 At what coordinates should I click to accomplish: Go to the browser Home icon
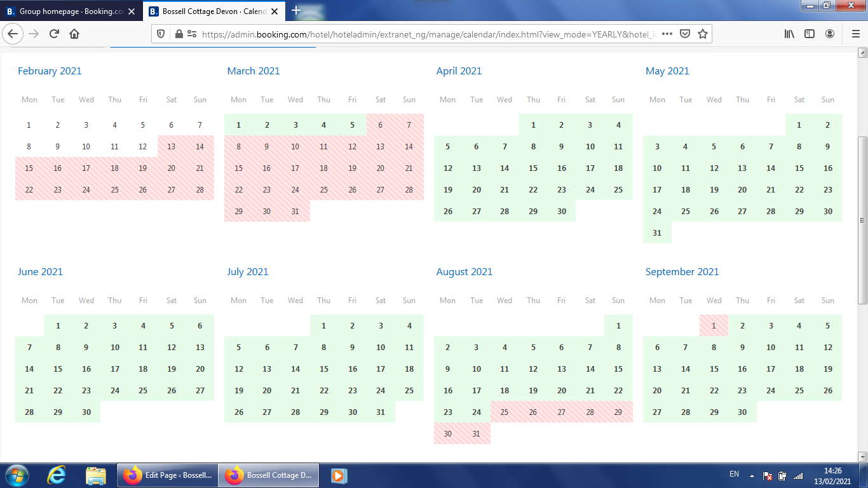(74, 34)
